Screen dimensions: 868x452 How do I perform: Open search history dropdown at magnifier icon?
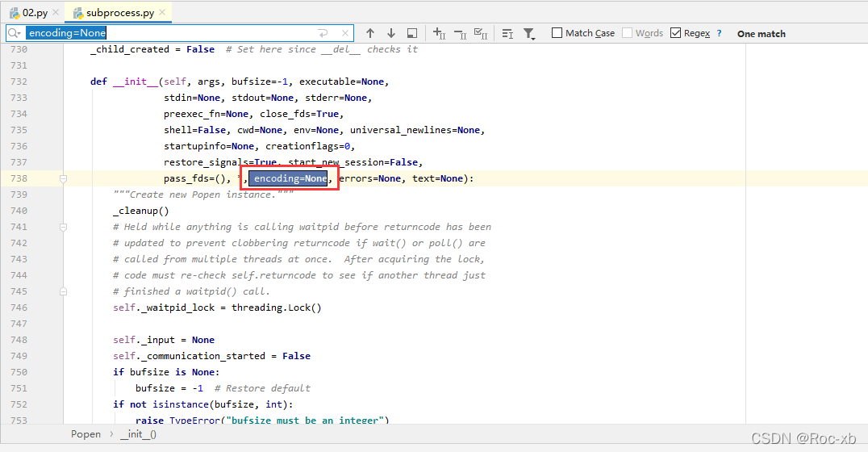tap(15, 33)
